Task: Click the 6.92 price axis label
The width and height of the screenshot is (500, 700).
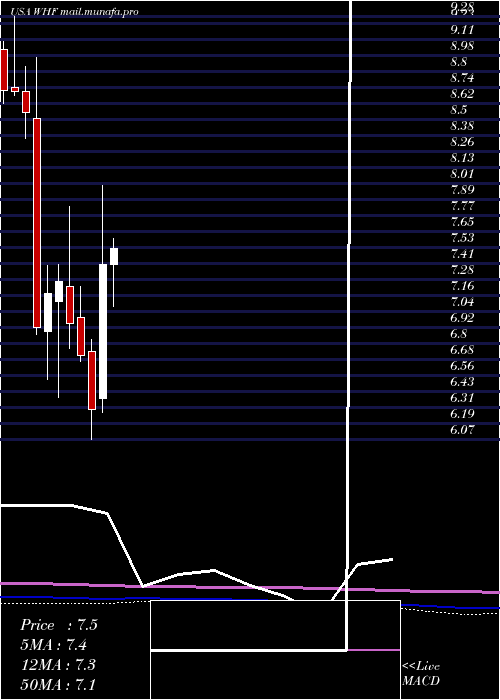Action: click(462, 318)
